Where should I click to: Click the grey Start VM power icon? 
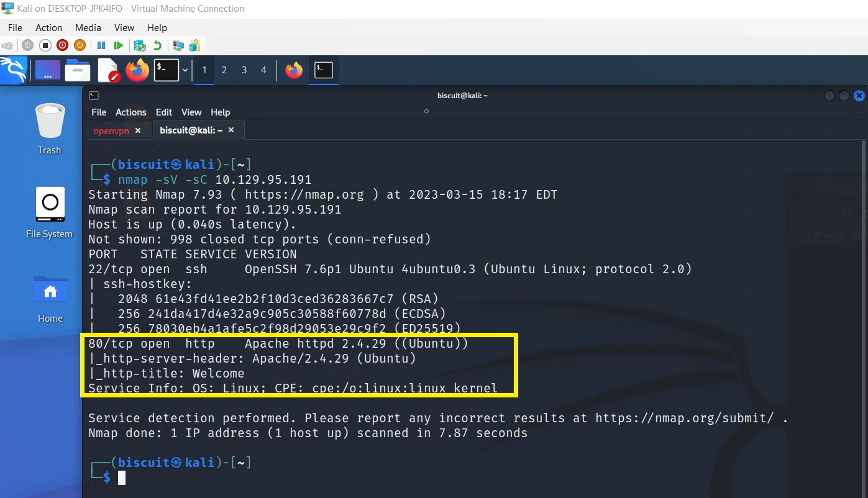27,45
